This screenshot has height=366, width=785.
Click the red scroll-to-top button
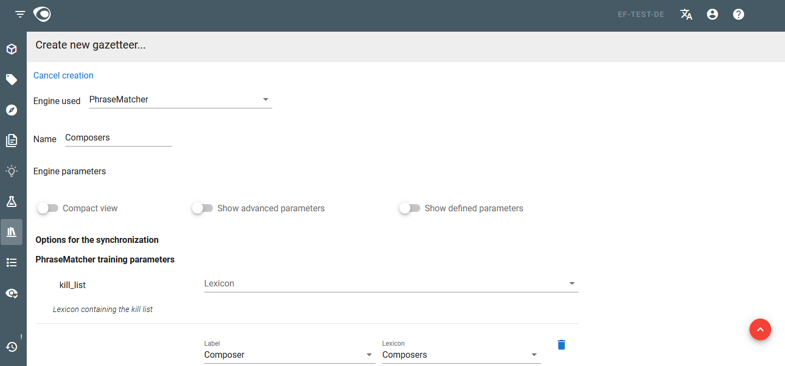pos(760,329)
